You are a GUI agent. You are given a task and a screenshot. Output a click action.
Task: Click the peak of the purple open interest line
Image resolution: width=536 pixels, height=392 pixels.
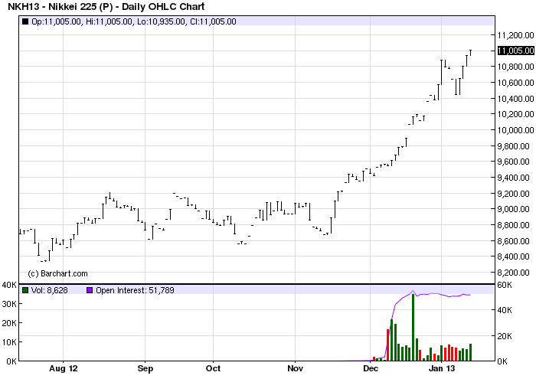click(x=413, y=291)
